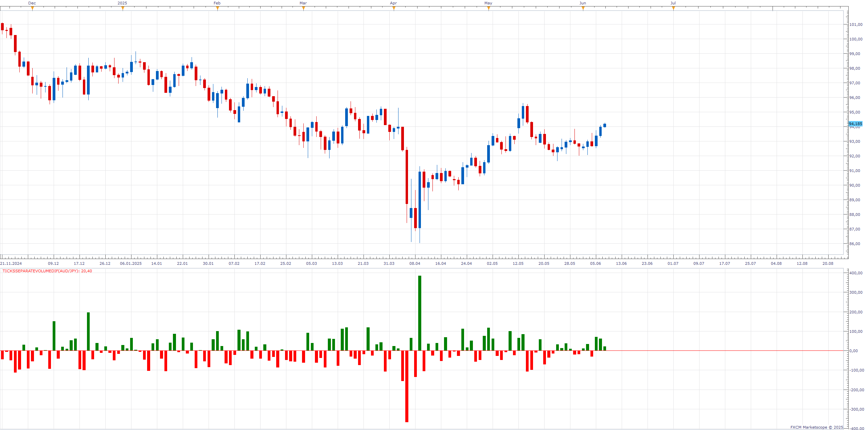Select the 17.02 date label

tap(260, 263)
